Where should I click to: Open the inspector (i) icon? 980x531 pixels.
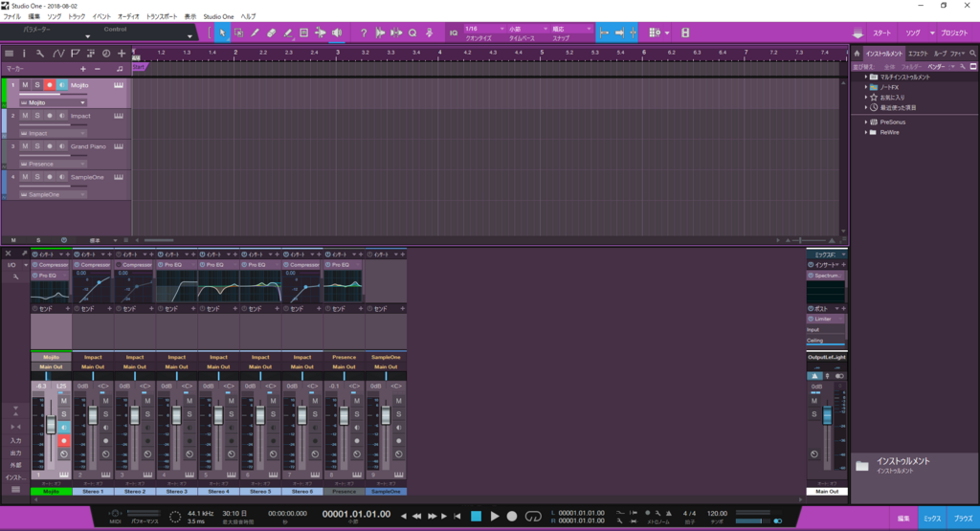click(24, 54)
